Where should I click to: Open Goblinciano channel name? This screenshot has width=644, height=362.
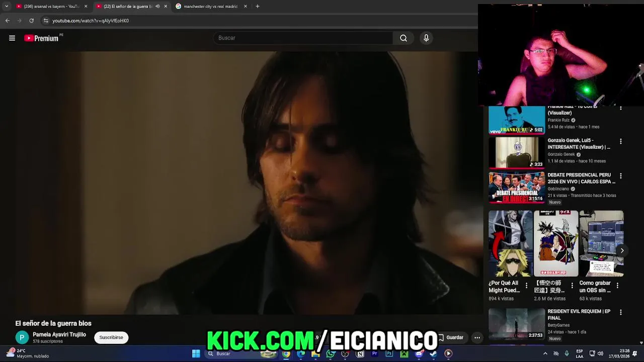[x=558, y=189]
